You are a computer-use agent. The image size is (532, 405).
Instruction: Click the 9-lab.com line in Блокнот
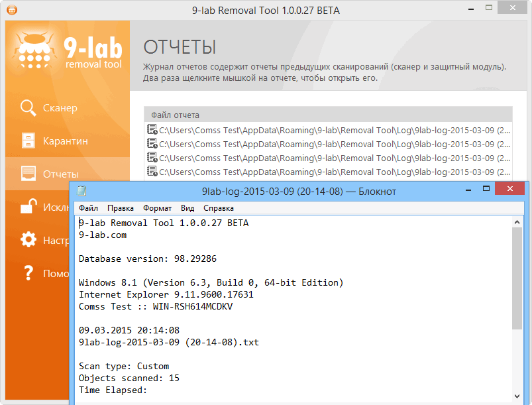(103, 235)
